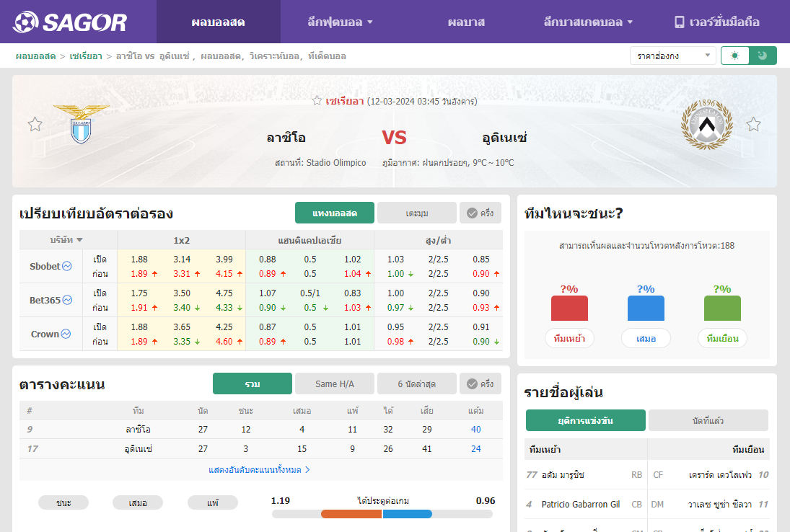Click player Patricio Gabarron Gil
This screenshot has width=790, height=532.
[x=580, y=504]
